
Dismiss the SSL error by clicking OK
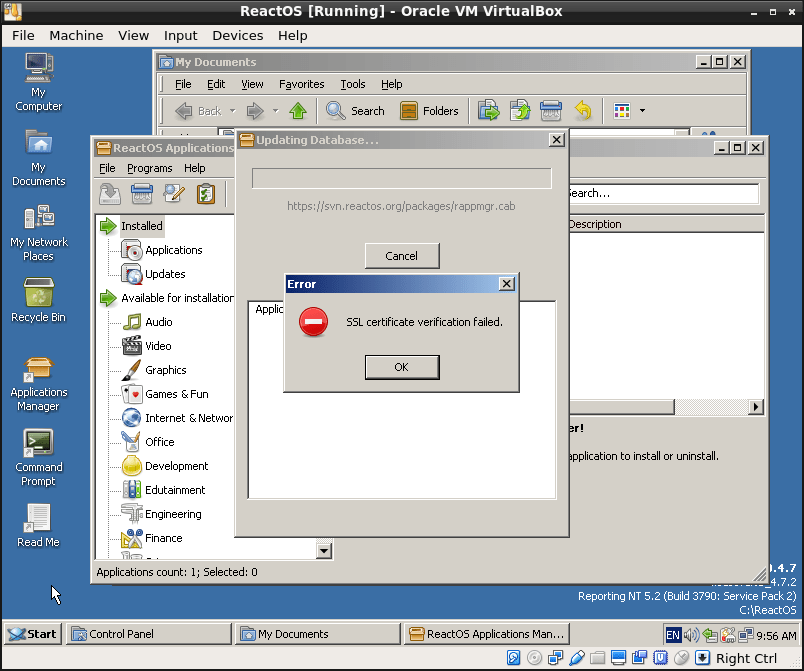click(401, 367)
